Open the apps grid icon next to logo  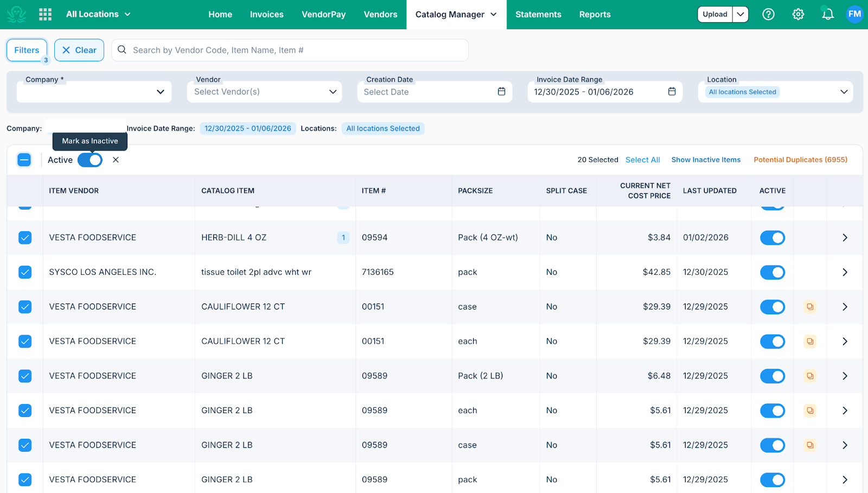(x=45, y=14)
